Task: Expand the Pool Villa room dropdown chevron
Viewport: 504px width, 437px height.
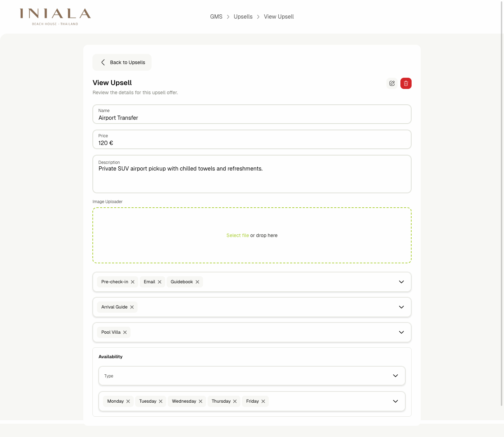Action: [x=401, y=332]
